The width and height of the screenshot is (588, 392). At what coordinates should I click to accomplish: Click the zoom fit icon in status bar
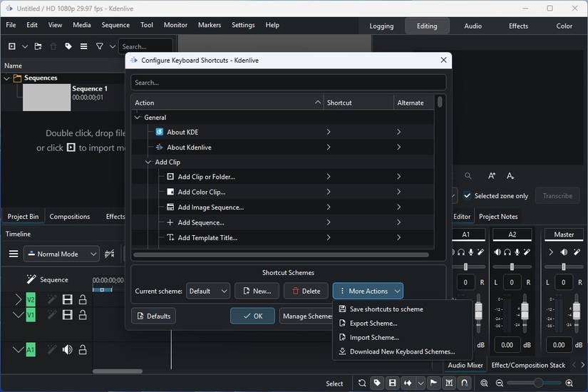484,383
